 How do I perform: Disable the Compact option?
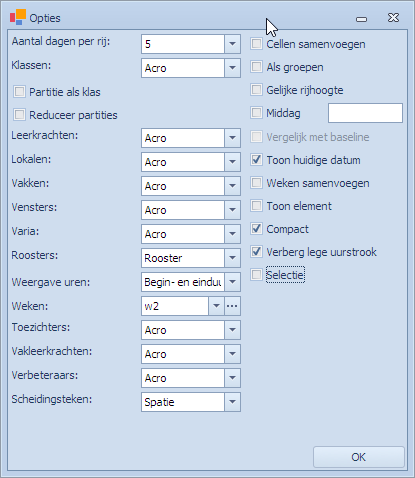256,229
